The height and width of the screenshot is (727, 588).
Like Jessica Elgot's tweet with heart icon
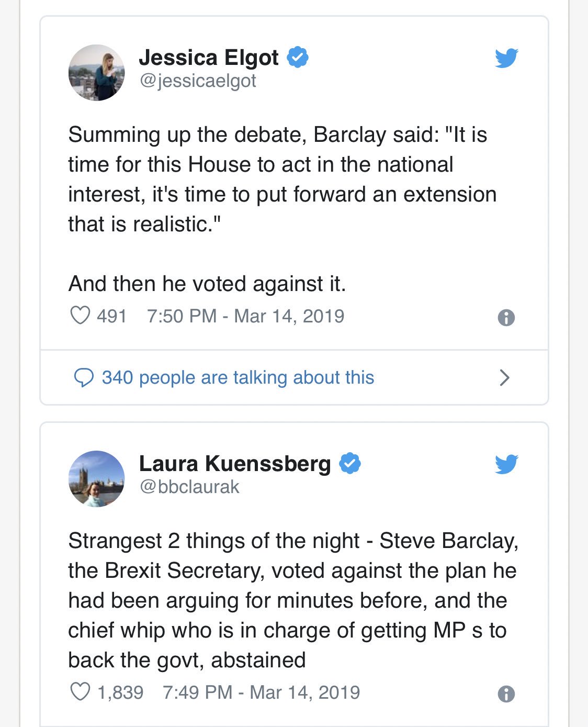point(80,316)
